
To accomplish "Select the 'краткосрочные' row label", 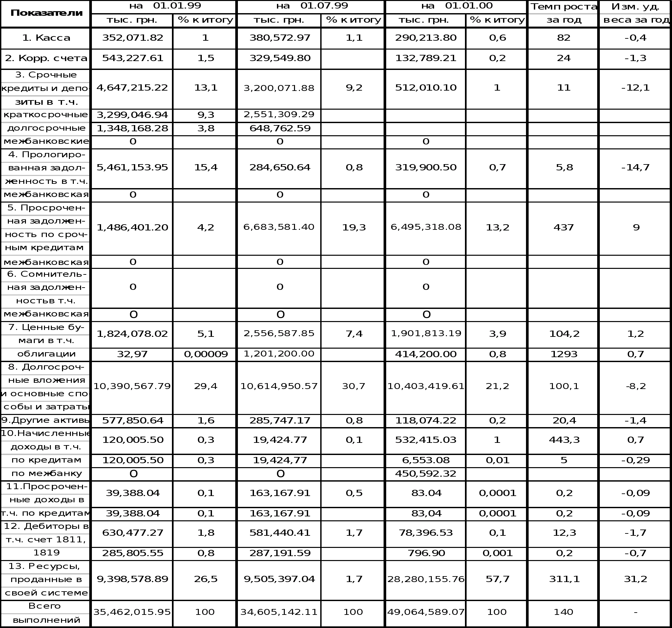I will tap(46, 115).
